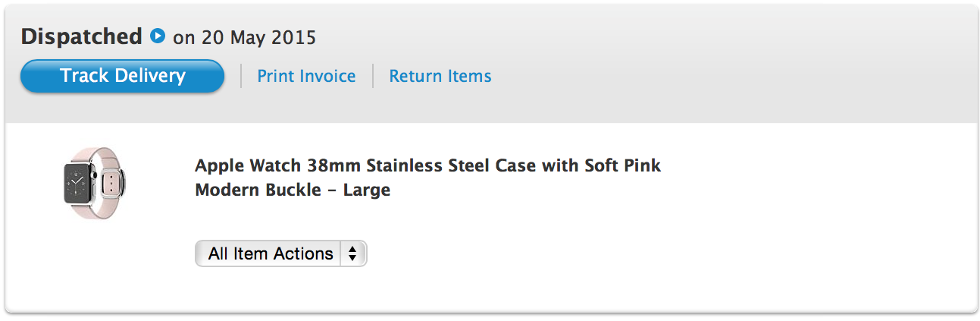980x321 pixels.
Task: Click the Modern Buckle – Large text line
Action: click(x=292, y=190)
